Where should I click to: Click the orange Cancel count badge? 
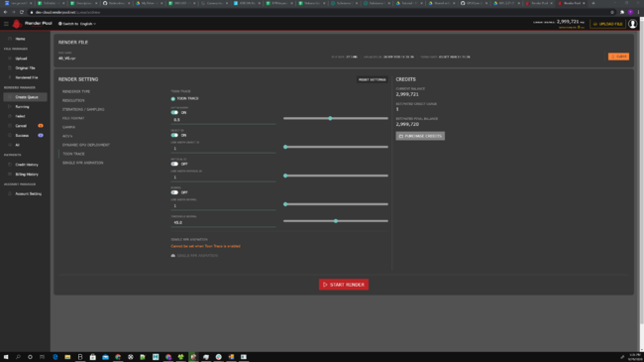point(41,126)
